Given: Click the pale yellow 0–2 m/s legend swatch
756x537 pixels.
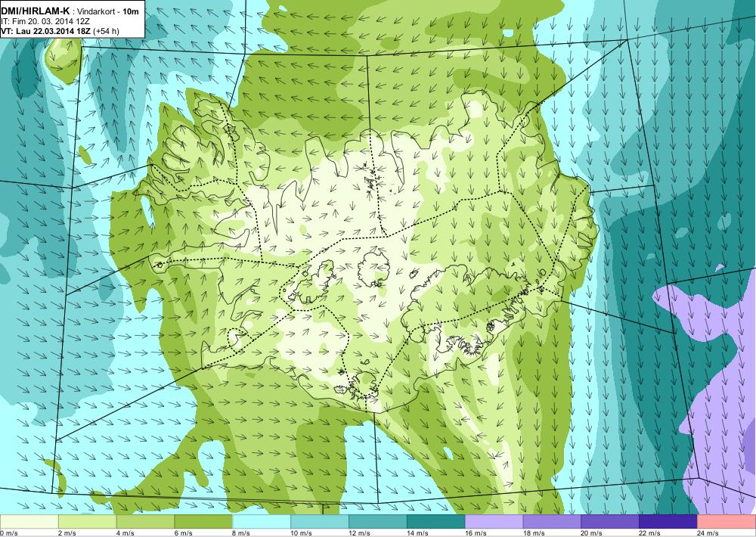Looking at the screenshot, I should click(29, 522).
